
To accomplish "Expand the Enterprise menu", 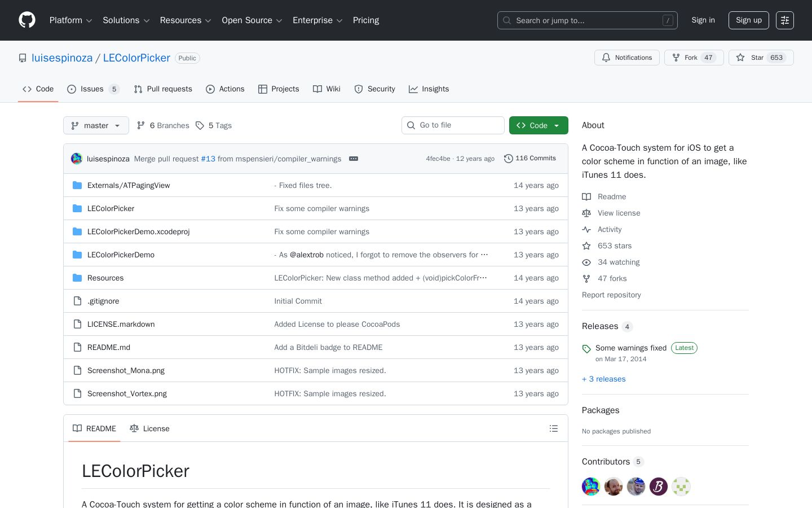I will point(317,20).
